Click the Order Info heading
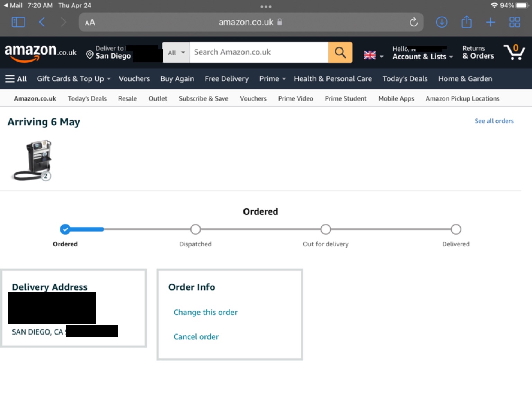The height and width of the screenshot is (399, 532). point(192,287)
